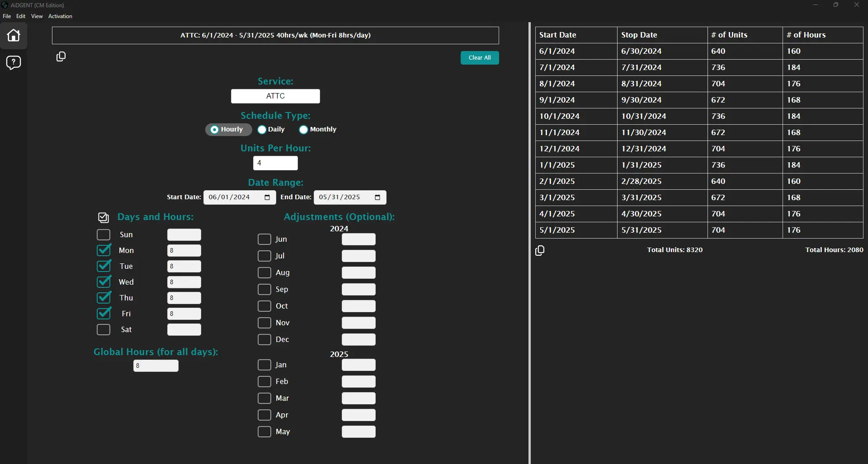The image size is (868, 464).
Task: Click the AIDGENT app icon in title bar
Action: (5, 5)
